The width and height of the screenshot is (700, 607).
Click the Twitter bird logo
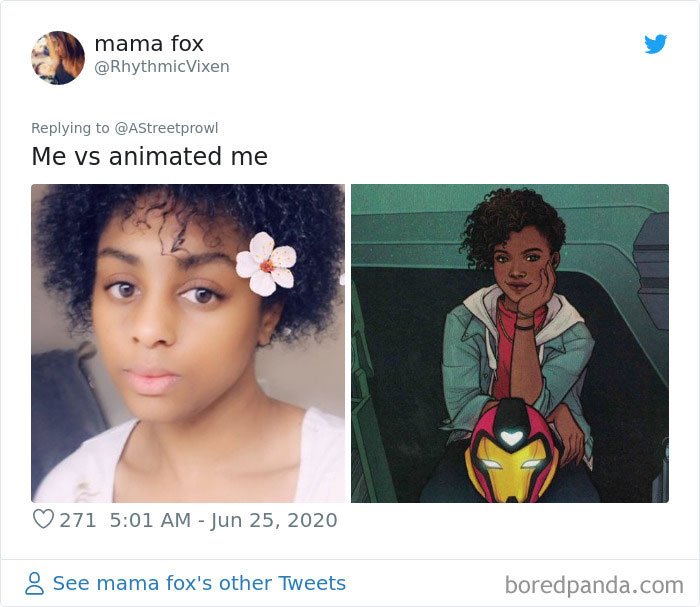pos(655,44)
